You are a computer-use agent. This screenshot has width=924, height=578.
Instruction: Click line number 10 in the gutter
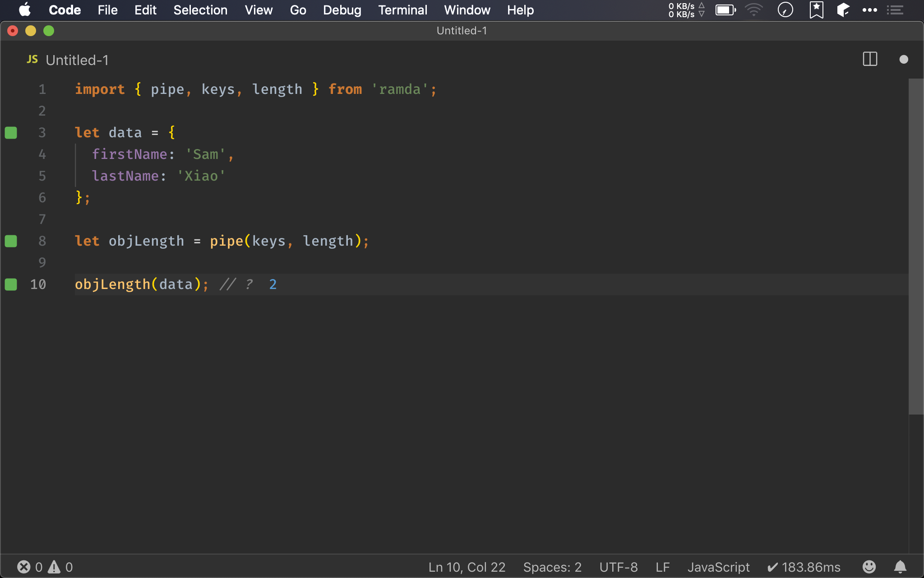coord(38,284)
